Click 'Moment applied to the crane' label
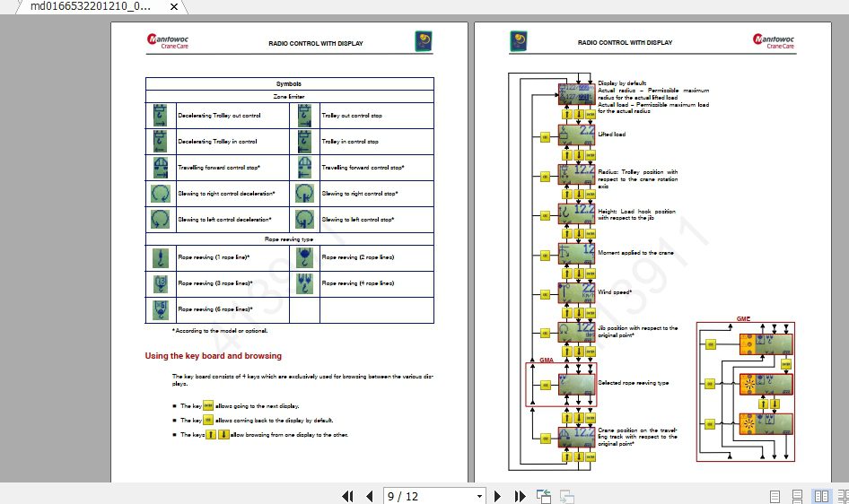 coord(635,253)
